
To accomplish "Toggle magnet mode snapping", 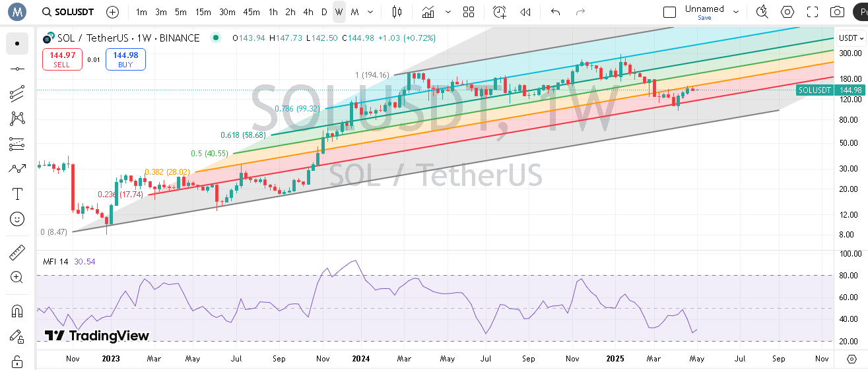I will 17,311.
